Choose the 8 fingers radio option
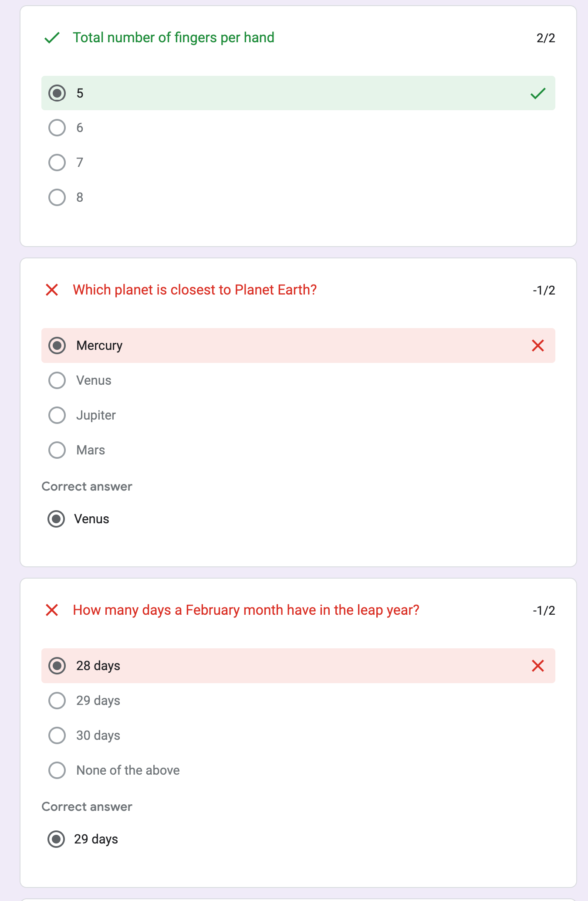Viewport: 588px width, 901px height. (57, 197)
